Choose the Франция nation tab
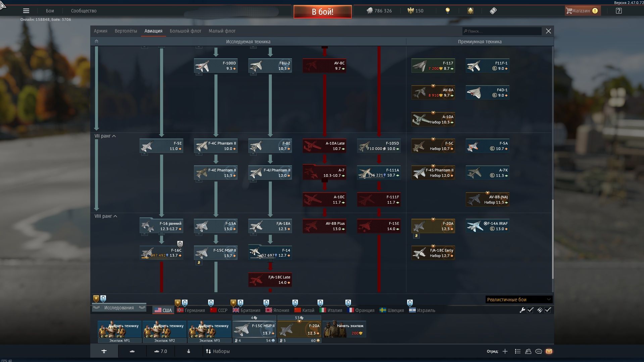 [361, 310]
